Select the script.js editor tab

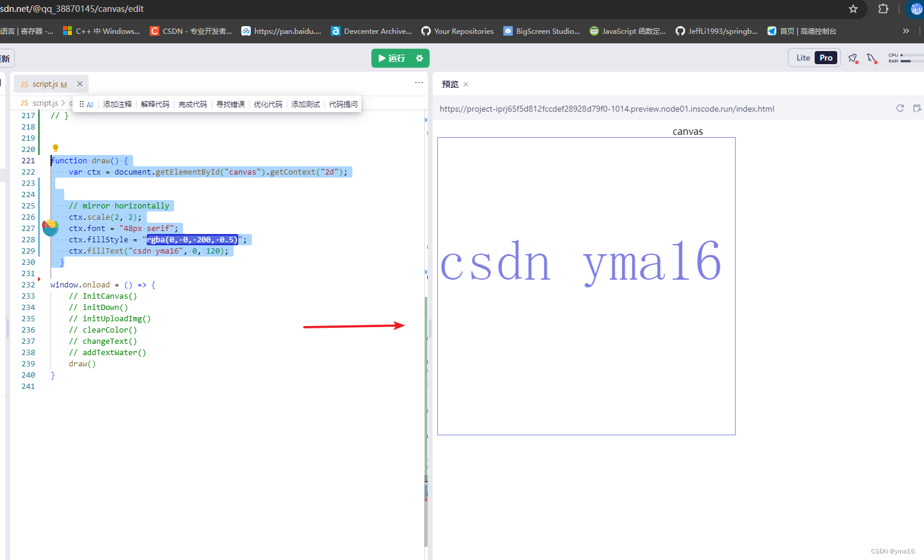tap(51, 84)
